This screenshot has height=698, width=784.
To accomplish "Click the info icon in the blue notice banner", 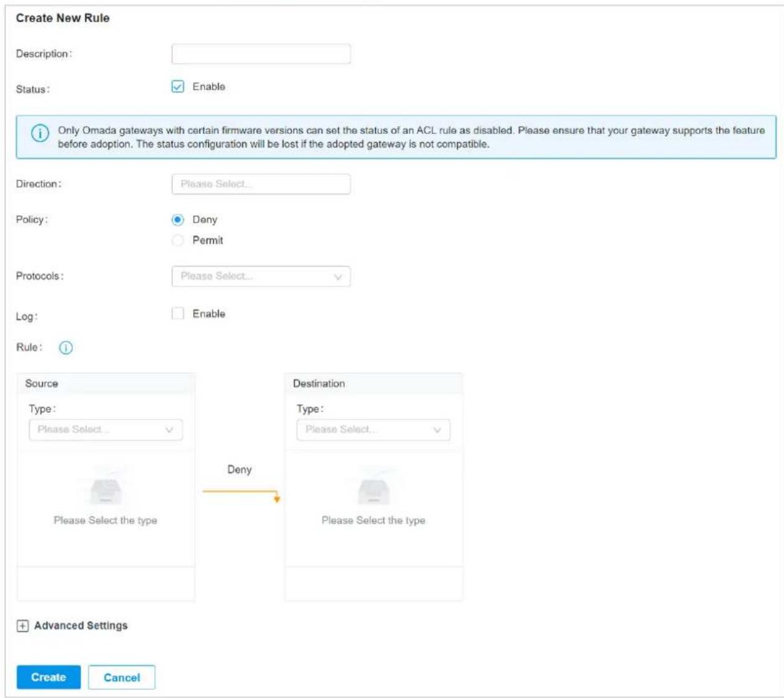I will pos(40,133).
